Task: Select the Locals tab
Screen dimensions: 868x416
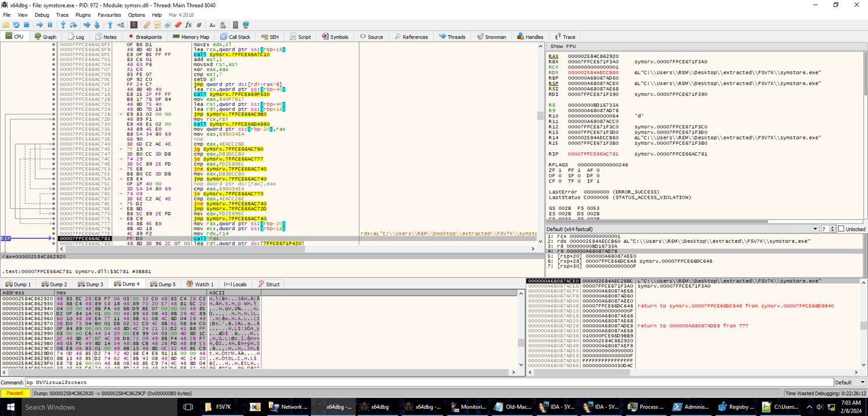Action: pos(235,284)
